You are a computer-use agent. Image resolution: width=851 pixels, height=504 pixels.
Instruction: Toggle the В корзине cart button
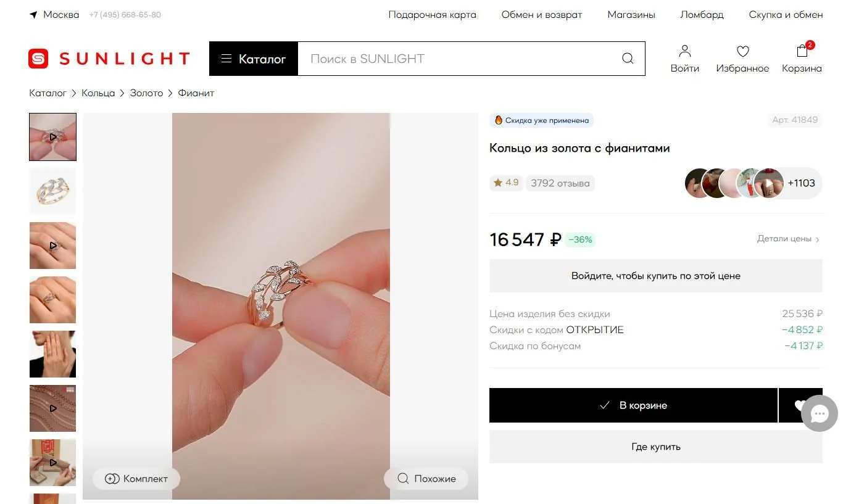(633, 405)
